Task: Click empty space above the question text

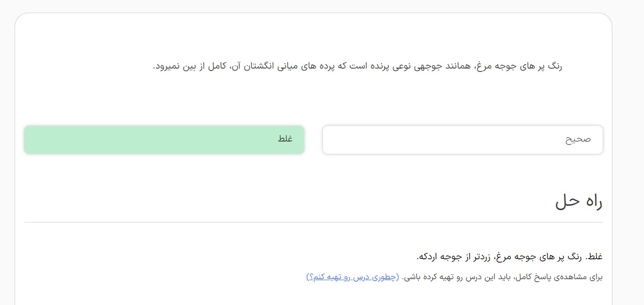Action: tap(313, 36)
